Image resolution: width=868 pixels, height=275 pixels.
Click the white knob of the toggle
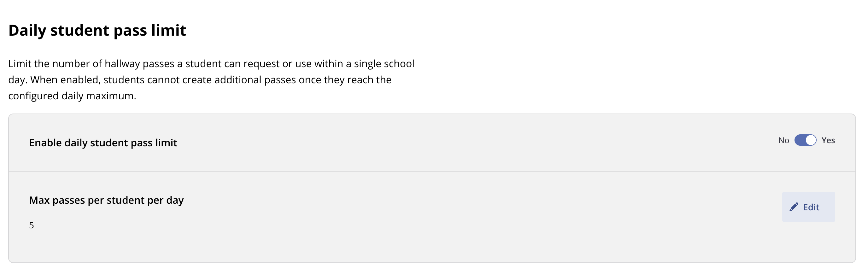click(811, 140)
